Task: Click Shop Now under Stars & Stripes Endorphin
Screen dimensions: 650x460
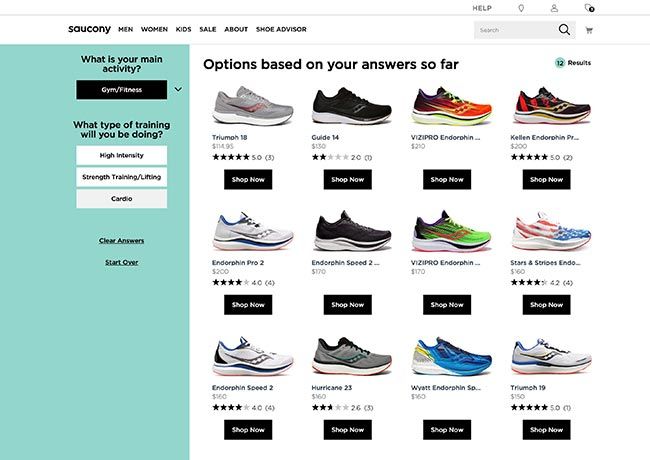Action: [x=546, y=305]
